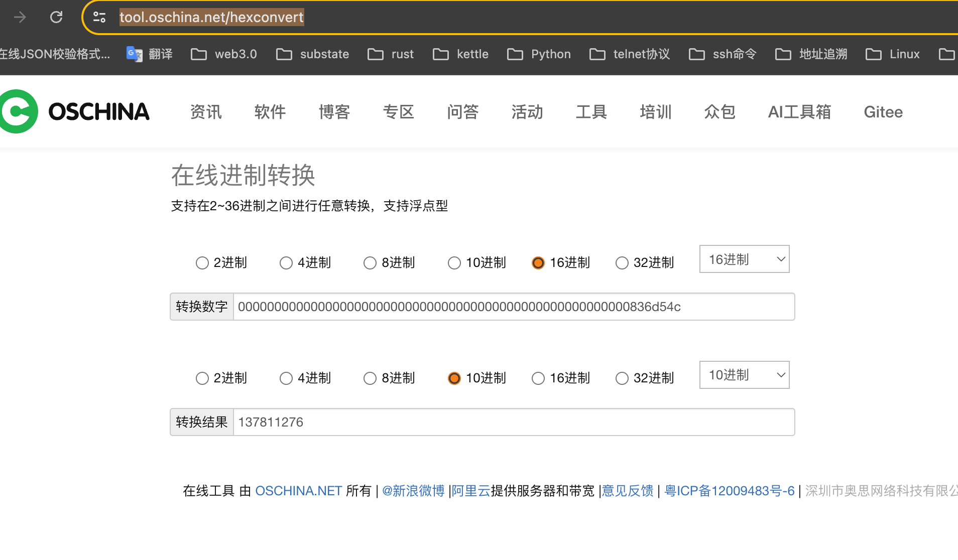Follow the 意见反馈 footer link

[628, 491]
